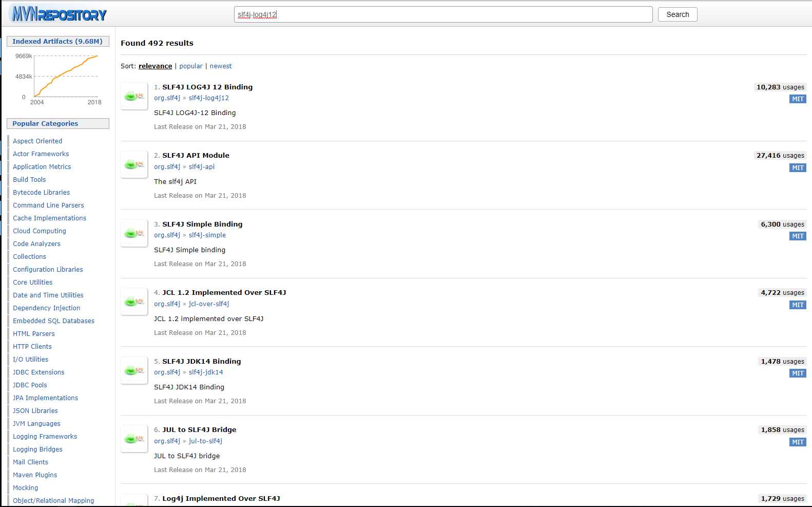
Task: Open SLF4J API Module title link
Action: pos(196,156)
